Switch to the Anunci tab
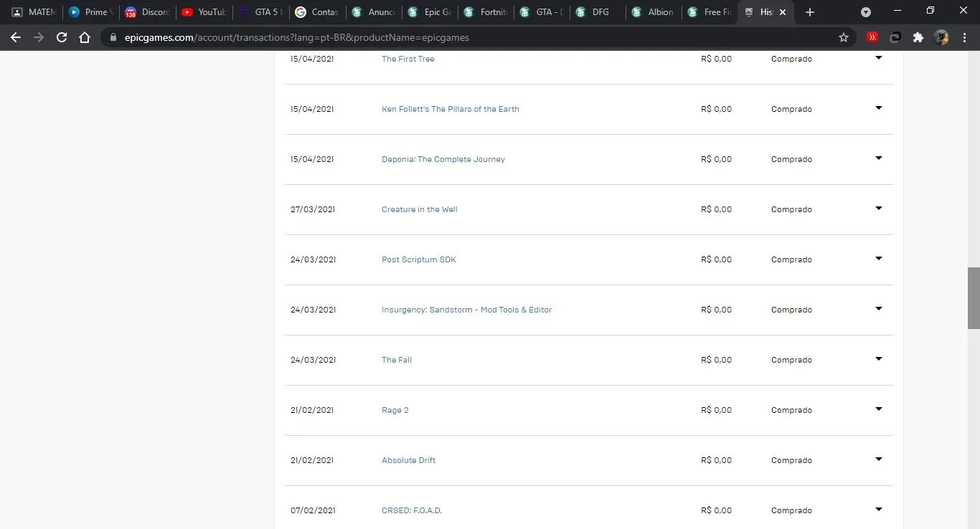This screenshot has width=980, height=529. [x=372, y=12]
